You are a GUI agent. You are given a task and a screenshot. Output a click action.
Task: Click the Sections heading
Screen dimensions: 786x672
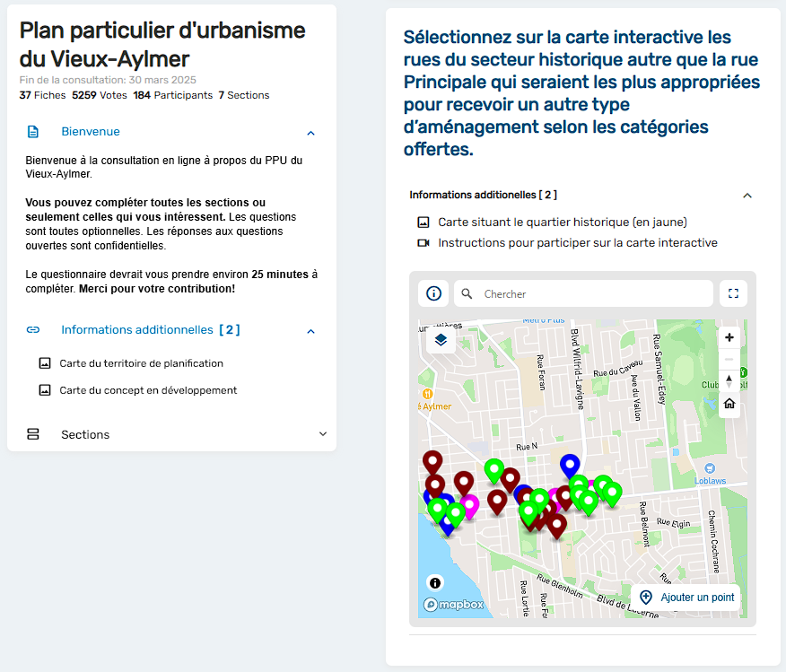[85, 434]
